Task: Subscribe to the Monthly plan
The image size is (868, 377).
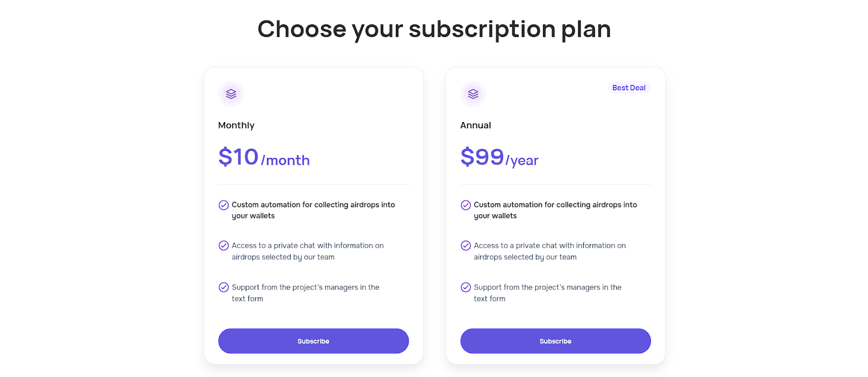Action: click(x=313, y=341)
